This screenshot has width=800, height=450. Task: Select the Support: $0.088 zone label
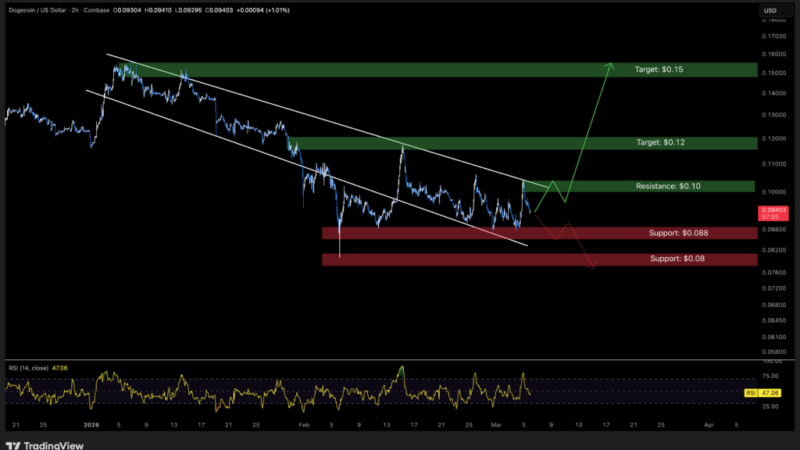[678, 233]
